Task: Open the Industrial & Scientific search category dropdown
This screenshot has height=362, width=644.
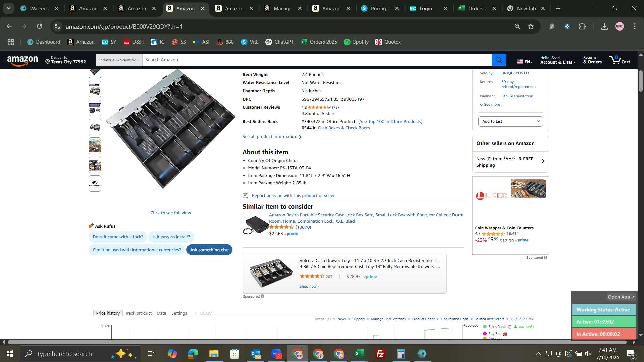Action: (119, 60)
